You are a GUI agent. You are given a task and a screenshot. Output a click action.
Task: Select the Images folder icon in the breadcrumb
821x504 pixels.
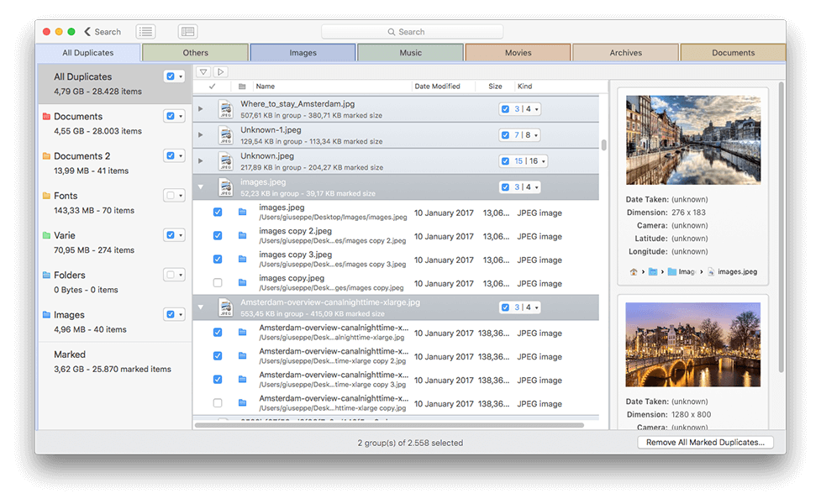(672, 271)
